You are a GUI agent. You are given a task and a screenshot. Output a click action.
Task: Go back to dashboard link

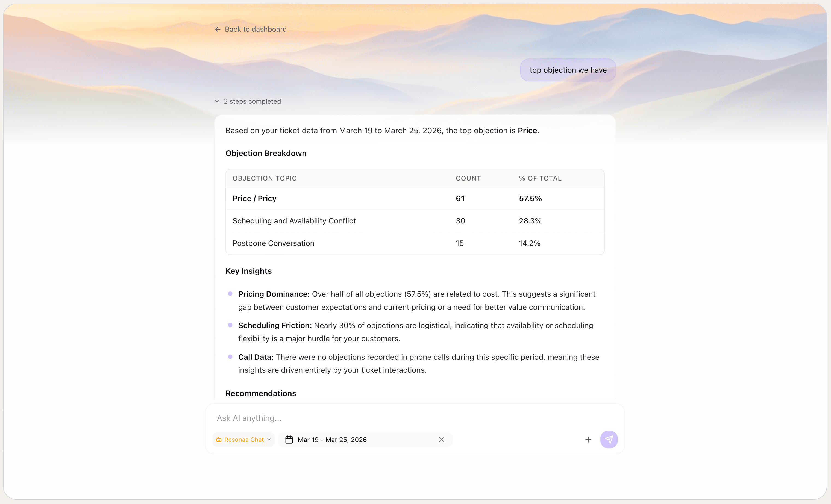tap(255, 29)
